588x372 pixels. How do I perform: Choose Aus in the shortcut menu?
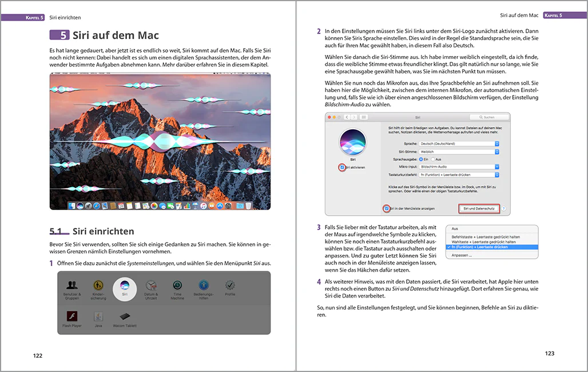[492, 228]
